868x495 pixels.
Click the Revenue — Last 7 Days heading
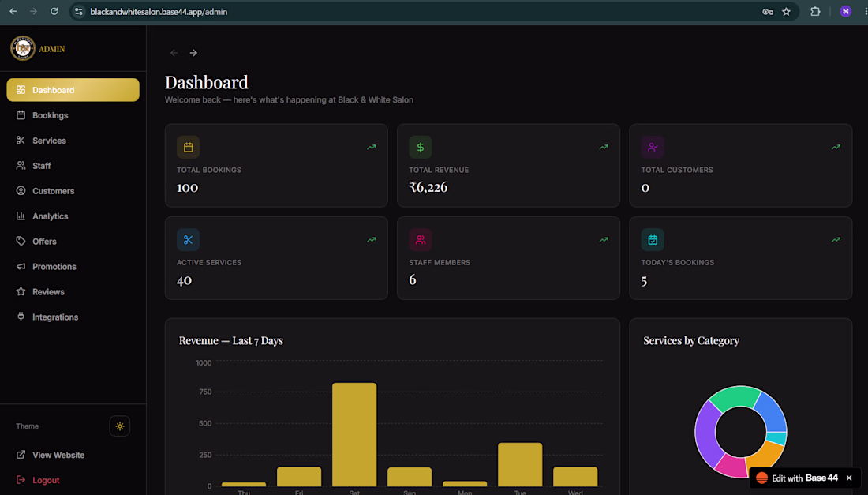(231, 340)
